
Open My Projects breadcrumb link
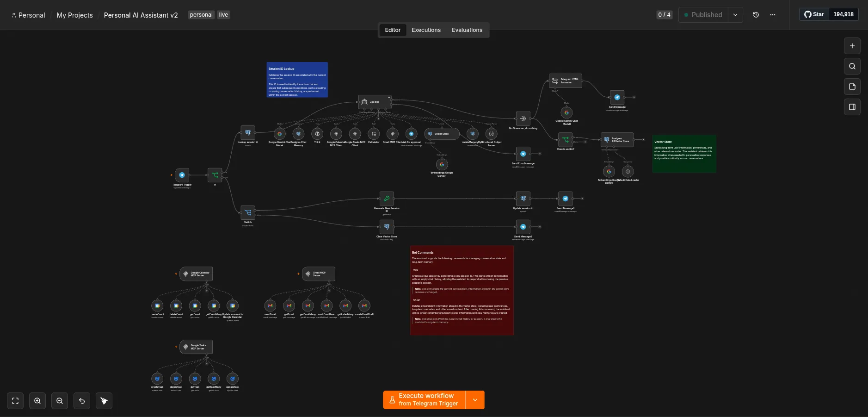click(74, 15)
